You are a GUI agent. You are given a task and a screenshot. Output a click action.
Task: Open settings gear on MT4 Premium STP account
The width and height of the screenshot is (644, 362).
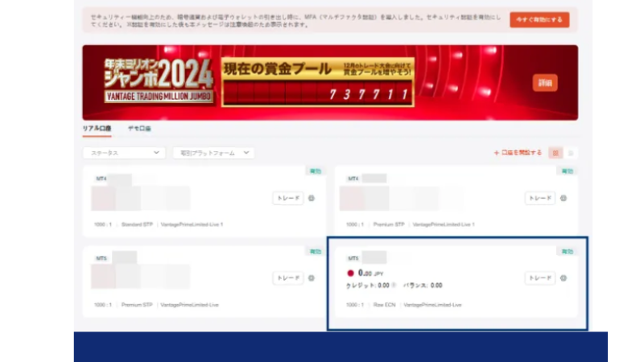563,198
